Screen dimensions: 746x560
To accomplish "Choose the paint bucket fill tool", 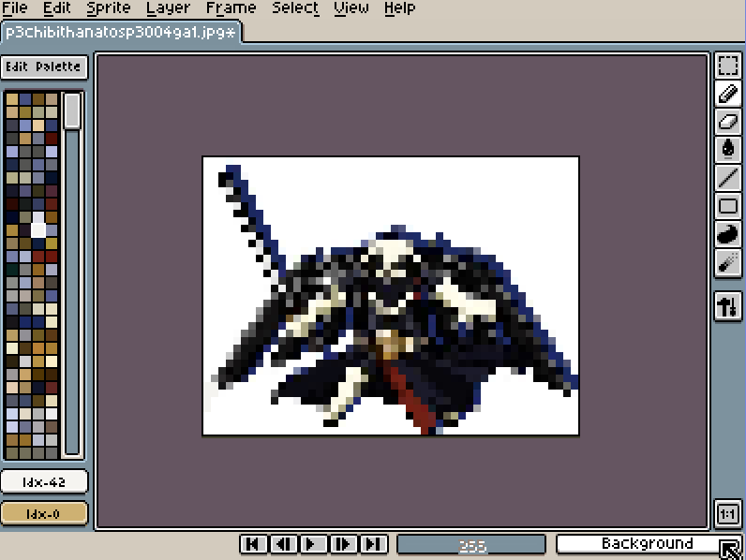I will click(728, 150).
